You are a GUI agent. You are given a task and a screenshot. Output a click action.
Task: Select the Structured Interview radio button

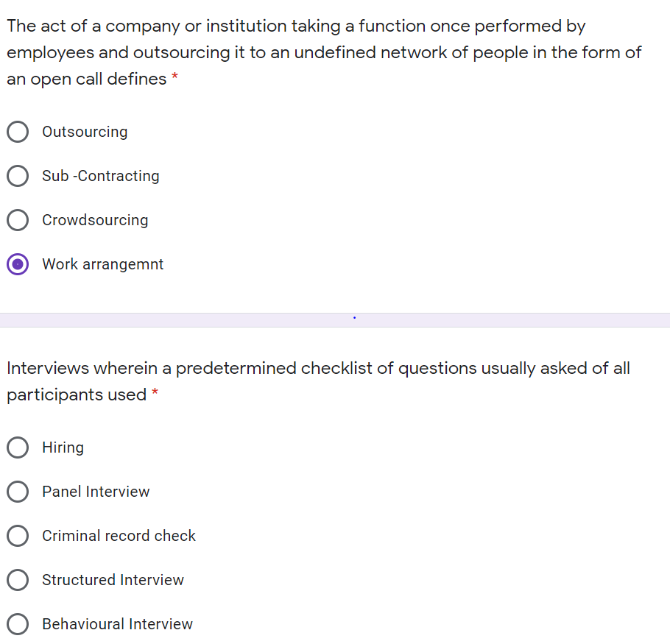tap(18, 580)
